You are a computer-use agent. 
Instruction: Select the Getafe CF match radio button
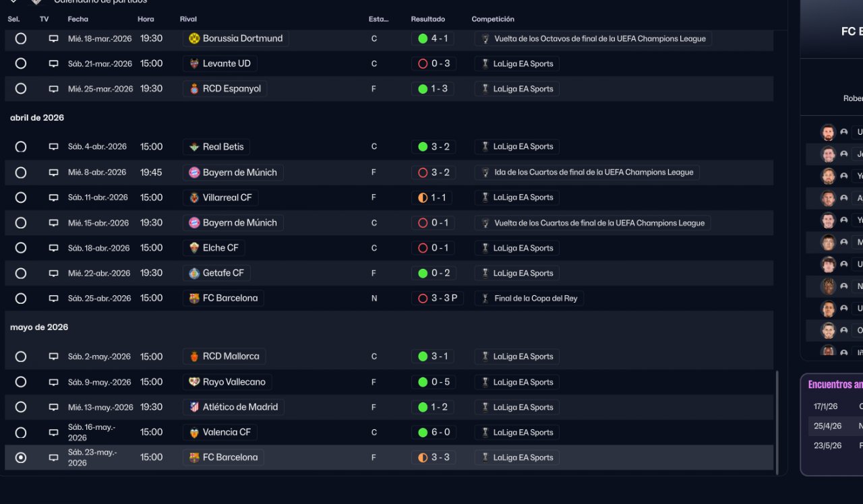point(21,274)
